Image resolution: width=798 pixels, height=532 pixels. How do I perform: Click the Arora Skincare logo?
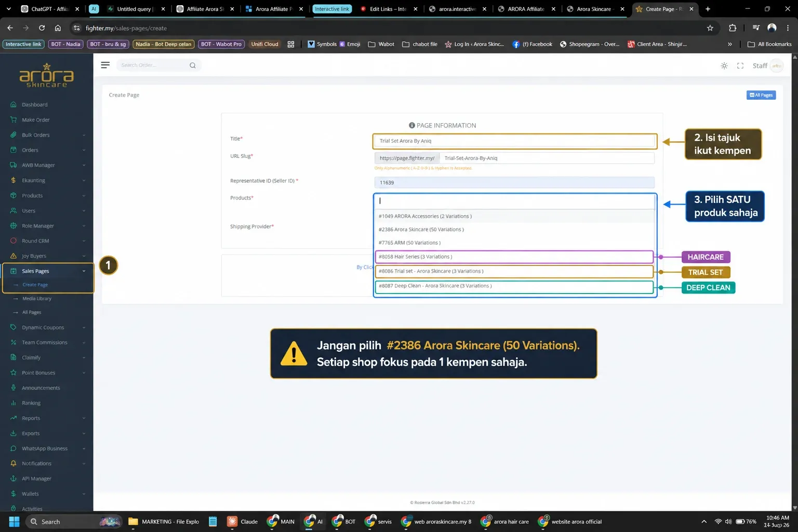(x=47, y=75)
